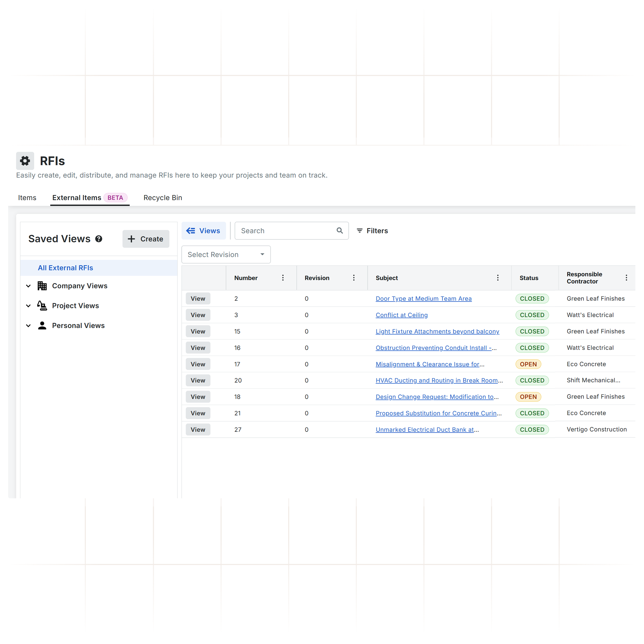
Task: Open the Number column options menu
Action: [x=283, y=278]
